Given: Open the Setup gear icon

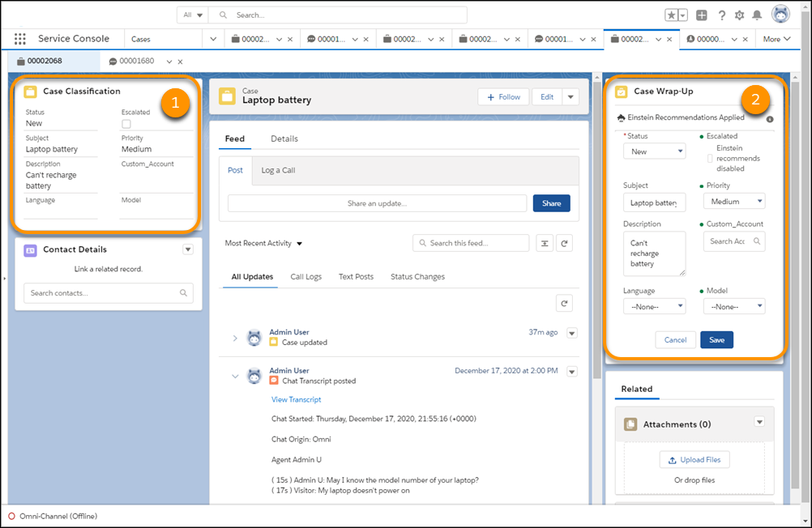Looking at the screenshot, I should (740, 15).
